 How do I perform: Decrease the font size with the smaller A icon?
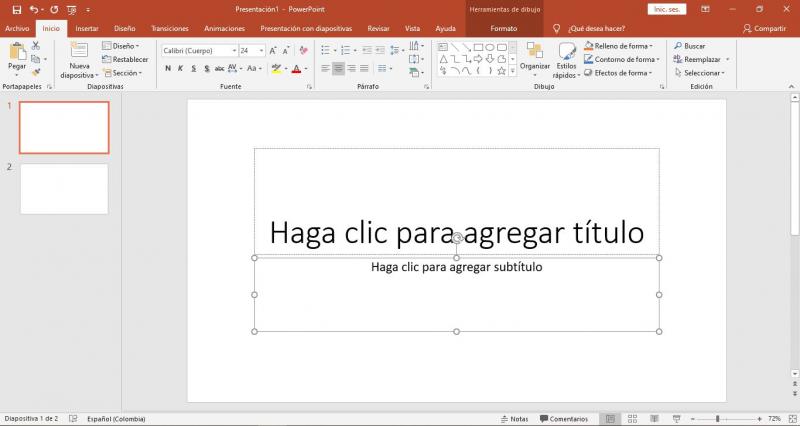(286, 51)
